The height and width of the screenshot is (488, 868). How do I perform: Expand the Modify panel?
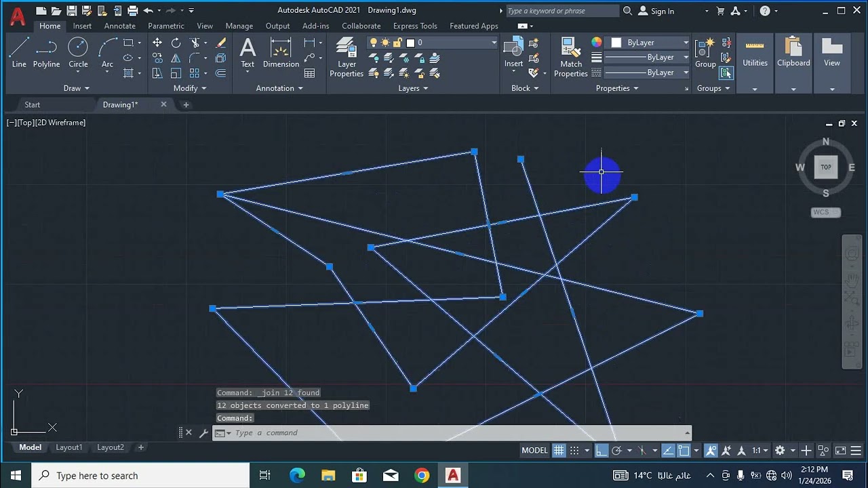[x=189, y=88]
